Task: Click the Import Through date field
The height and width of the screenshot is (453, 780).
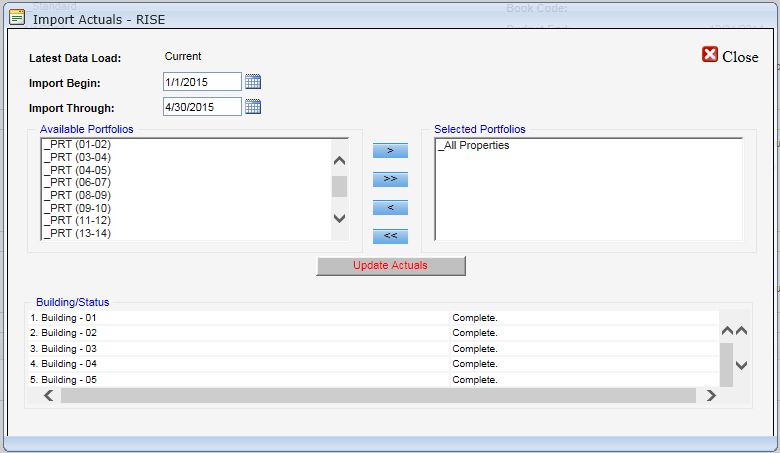Action: pyautogui.click(x=202, y=106)
